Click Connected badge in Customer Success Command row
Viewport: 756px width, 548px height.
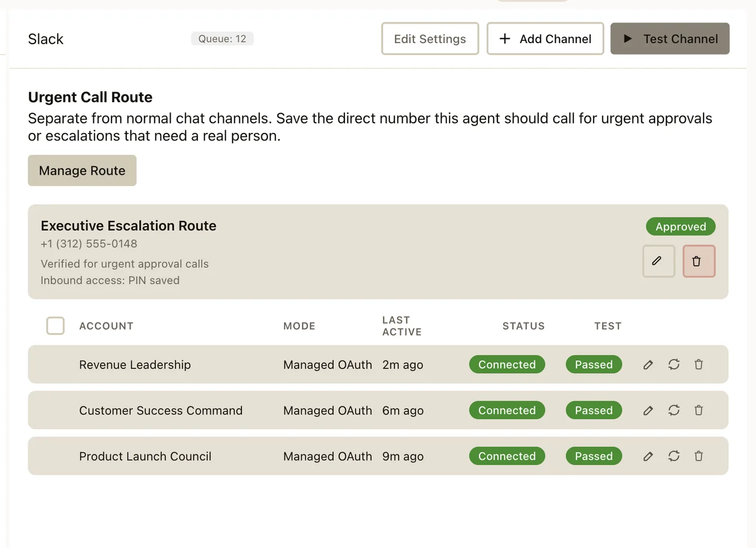point(507,410)
